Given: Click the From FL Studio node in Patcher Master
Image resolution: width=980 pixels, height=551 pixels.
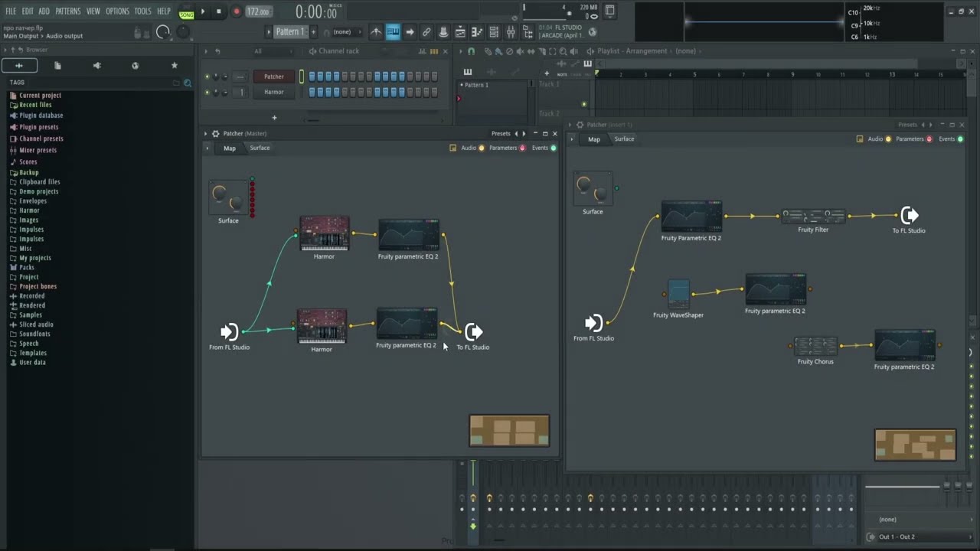Looking at the screenshot, I should [x=229, y=331].
